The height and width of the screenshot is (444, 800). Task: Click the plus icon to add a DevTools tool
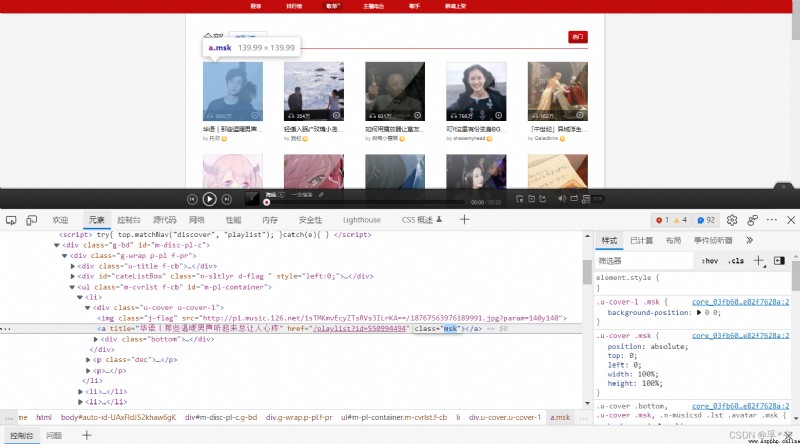464,220
